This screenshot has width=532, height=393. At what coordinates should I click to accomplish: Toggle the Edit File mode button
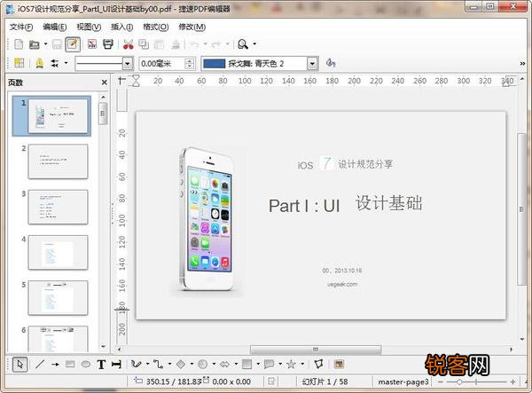point(73,44)
